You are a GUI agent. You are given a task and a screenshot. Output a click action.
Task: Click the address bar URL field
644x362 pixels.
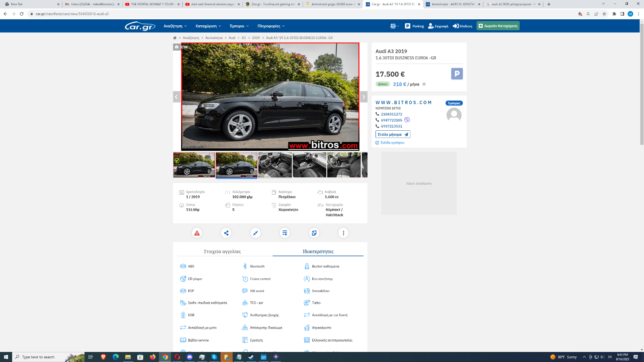pyautogui.click(x=302, y=14)
